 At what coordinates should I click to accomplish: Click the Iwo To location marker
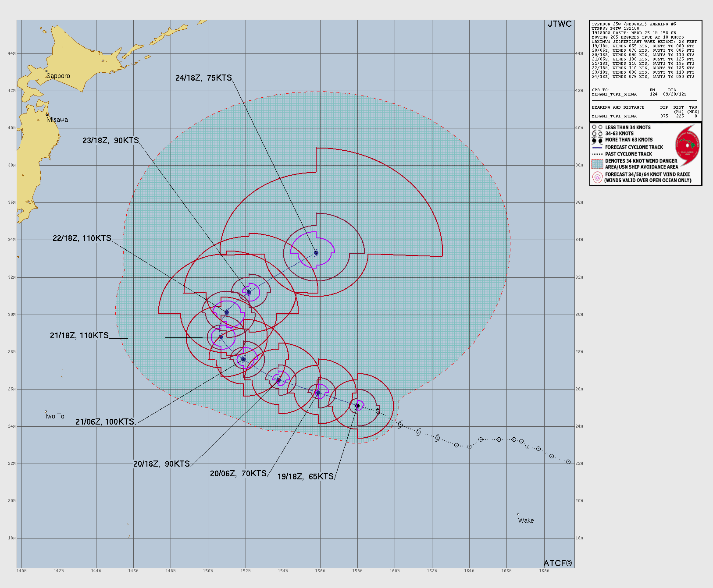coord(46,412)
